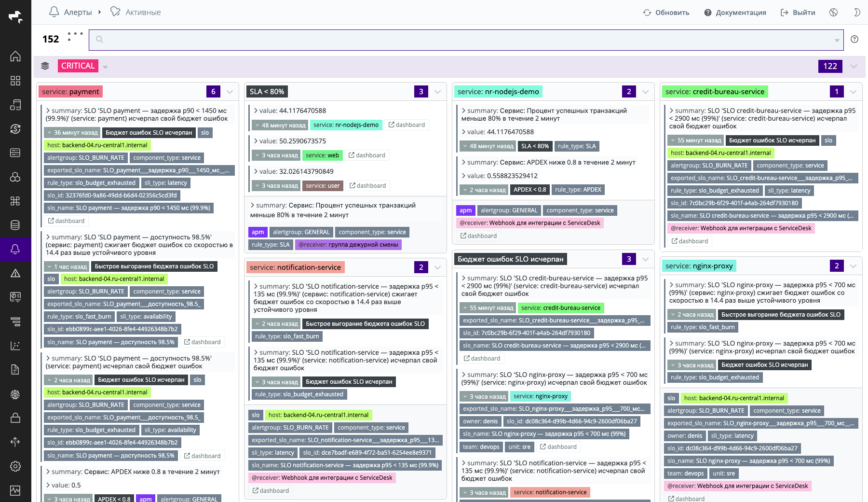Click the lock icon in sidebar

[15, 418]
